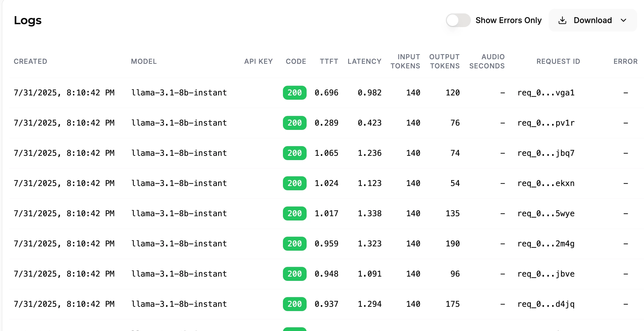Viewport: 644px width, 331px height.
Task: Select request ID req_0...5wye
Action: 546,213
